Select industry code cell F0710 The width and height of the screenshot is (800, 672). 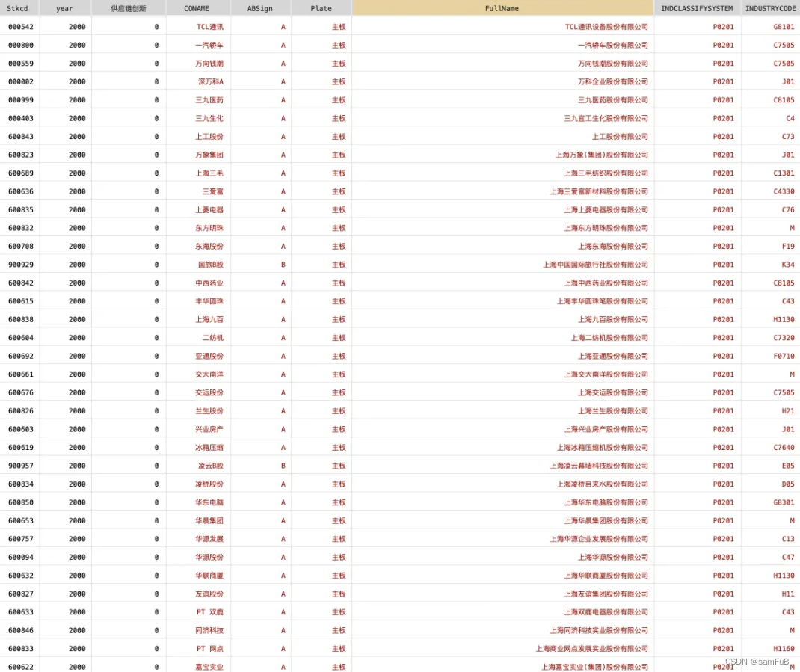(x=784, y=356)
